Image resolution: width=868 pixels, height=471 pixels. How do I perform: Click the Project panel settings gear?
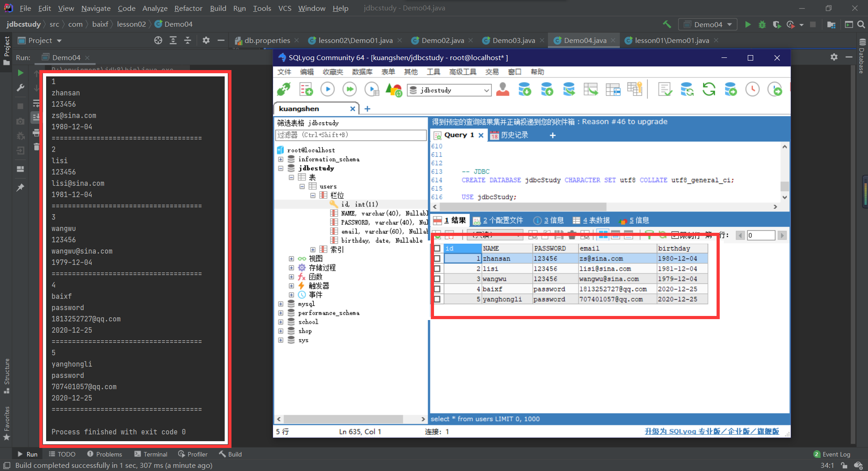206,40
